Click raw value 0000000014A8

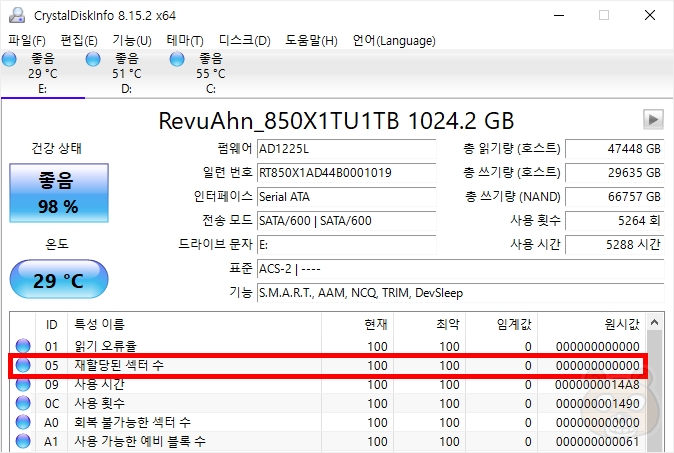click(x=597, y=384)
